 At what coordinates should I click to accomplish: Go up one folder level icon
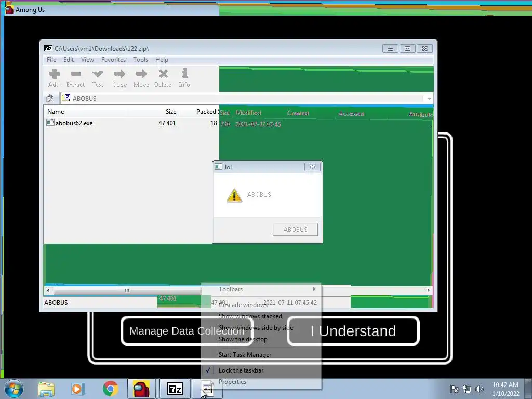pos(50,98)
